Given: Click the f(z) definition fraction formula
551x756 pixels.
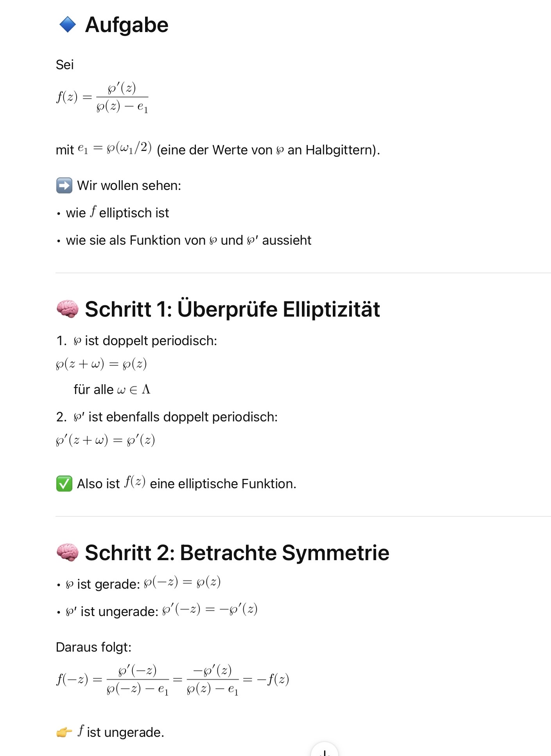Looking at the screenshot, I should coord(102,97).
